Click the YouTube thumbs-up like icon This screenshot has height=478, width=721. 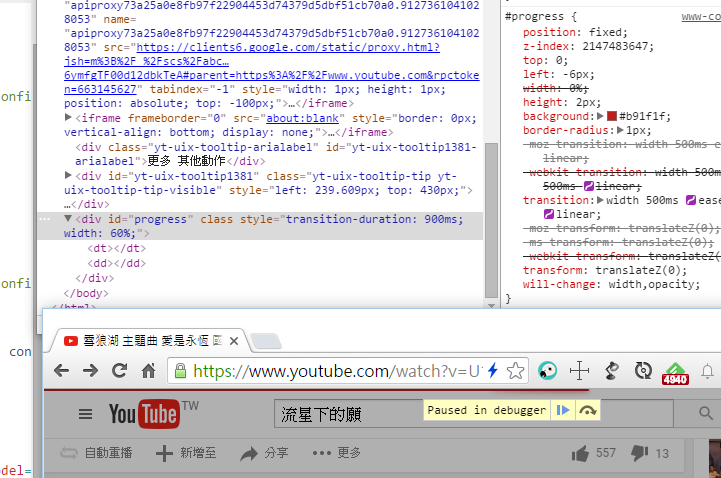(x=579, y=454)
